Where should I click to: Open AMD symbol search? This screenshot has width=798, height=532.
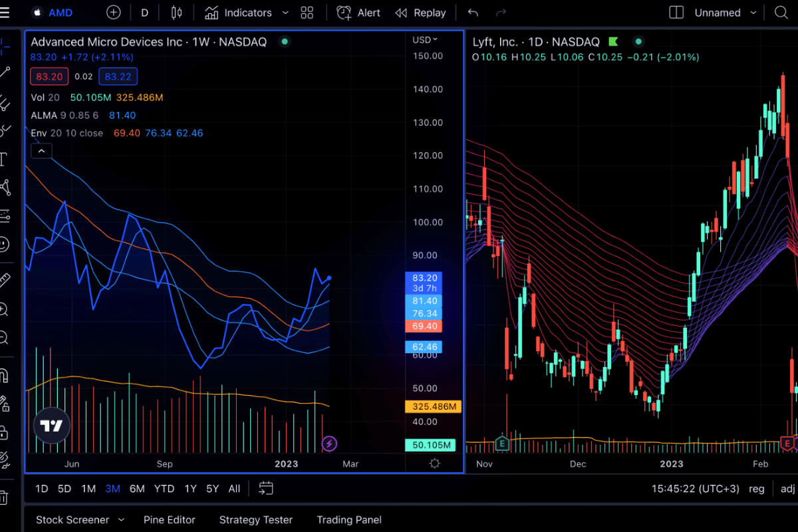pos(53,13)
